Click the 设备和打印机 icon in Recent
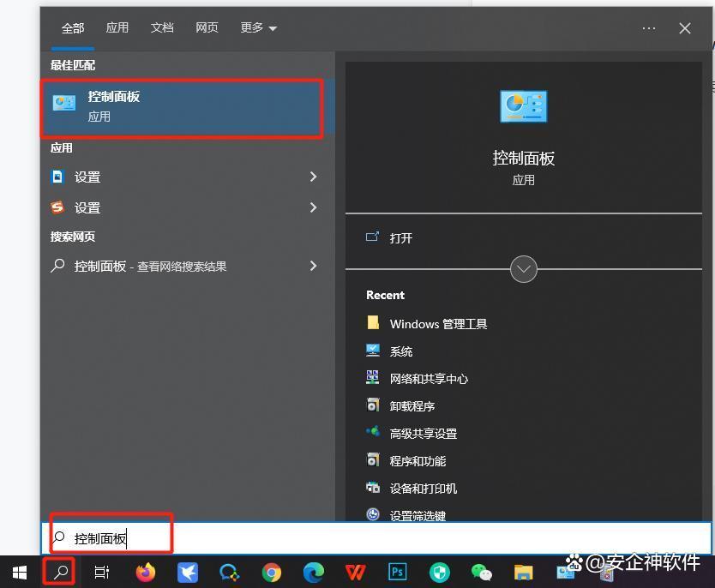Viewport: 715px width, 588px height. pos(373,487)
